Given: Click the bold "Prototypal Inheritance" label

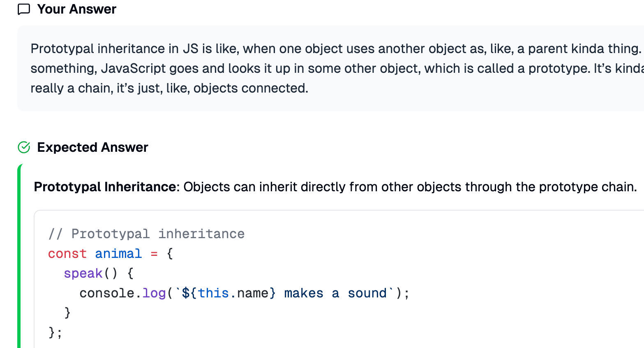Looking at the screenshot, I should (x=105, y=187).
